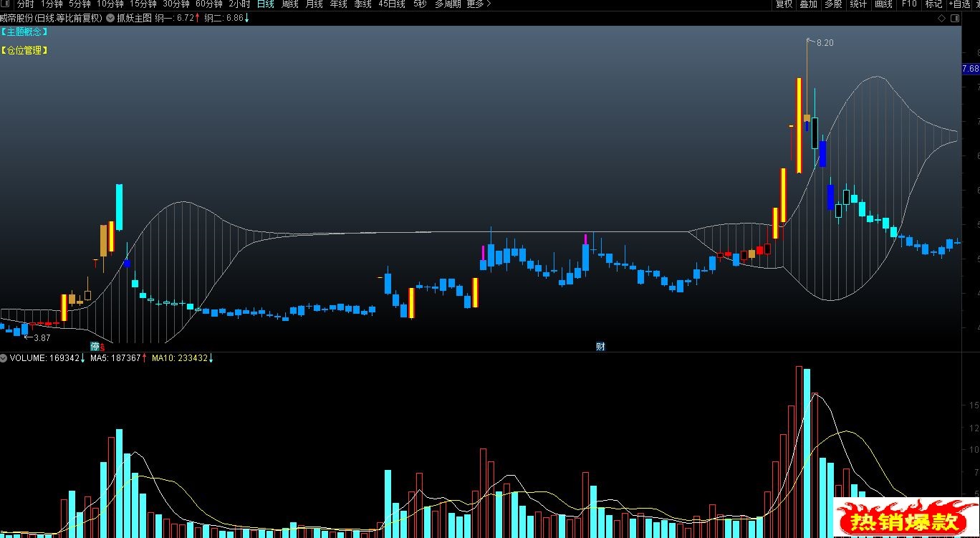The width and height of the screenshot is (980, 538).
Task: Click the 【主题概念】 link
Action: click(24, 32)
